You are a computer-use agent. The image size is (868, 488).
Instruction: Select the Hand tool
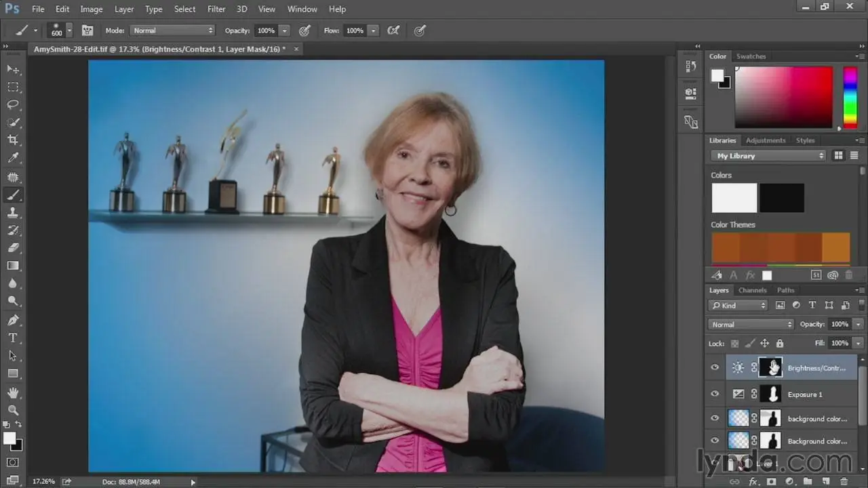[14, 392]
